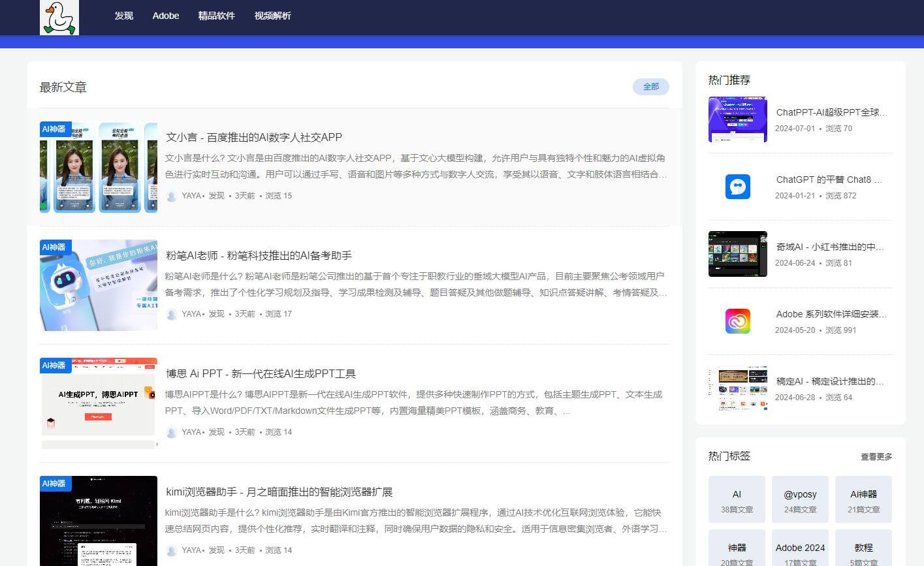The image size is (924, 566).
Task: Click the Adobe Creative Cloud icon in sidebar
Action: 737,321
